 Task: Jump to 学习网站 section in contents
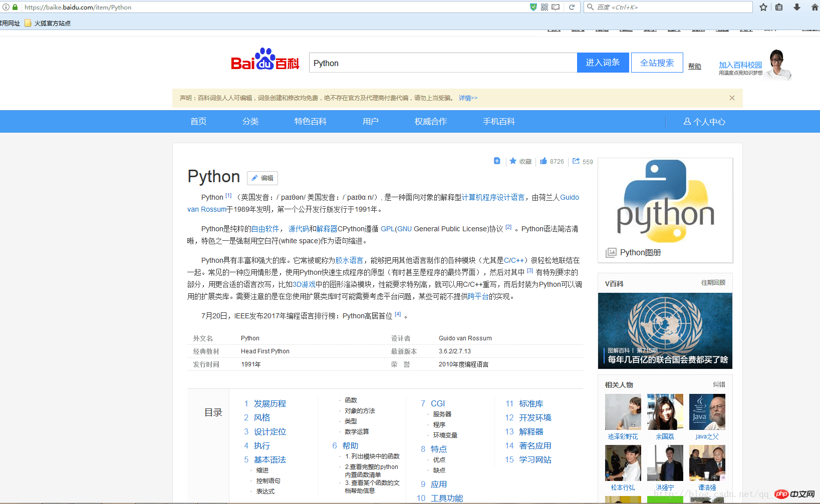(x=535, y=459)
